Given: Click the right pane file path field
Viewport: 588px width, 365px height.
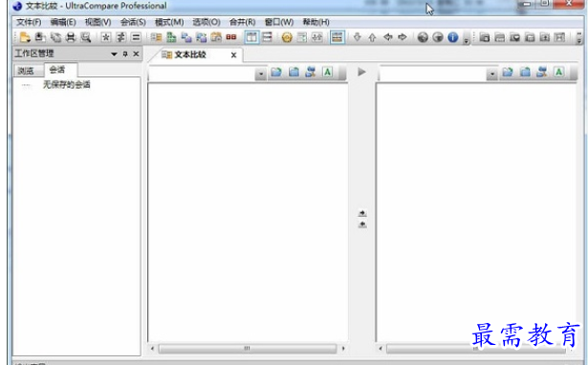Looking at the screenshot, I should point(433,74).
